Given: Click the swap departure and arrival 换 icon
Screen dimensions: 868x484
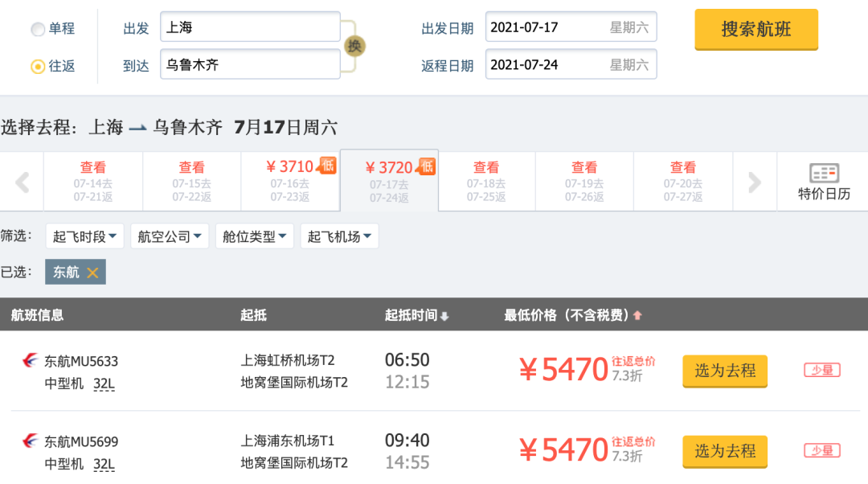Looking at the screenshot, I should (354, 47).
